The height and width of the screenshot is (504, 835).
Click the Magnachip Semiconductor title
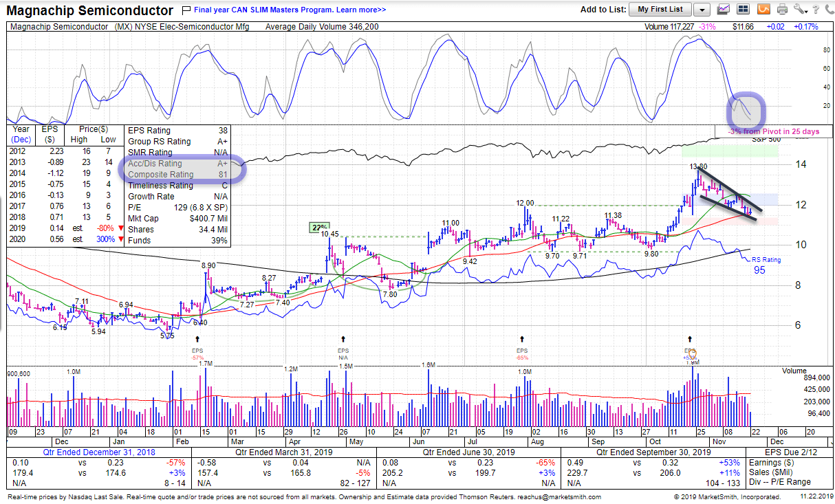click(x=90, y=10)
